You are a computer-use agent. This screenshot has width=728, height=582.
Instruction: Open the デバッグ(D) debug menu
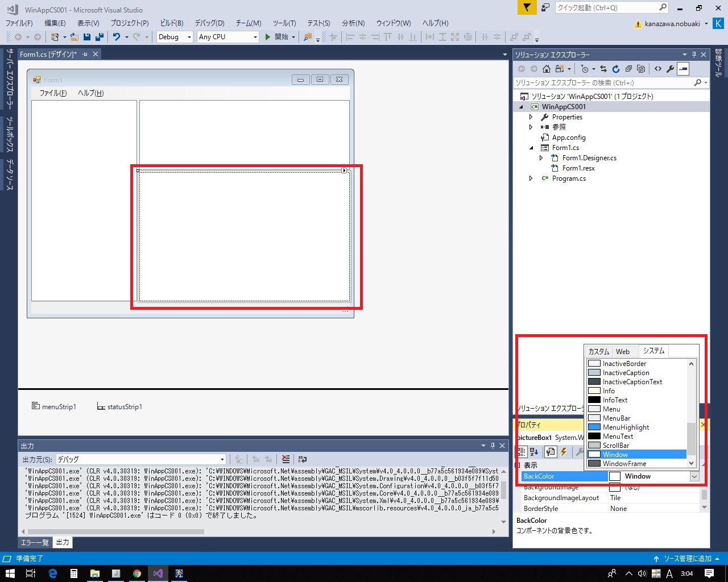[209, 23]
